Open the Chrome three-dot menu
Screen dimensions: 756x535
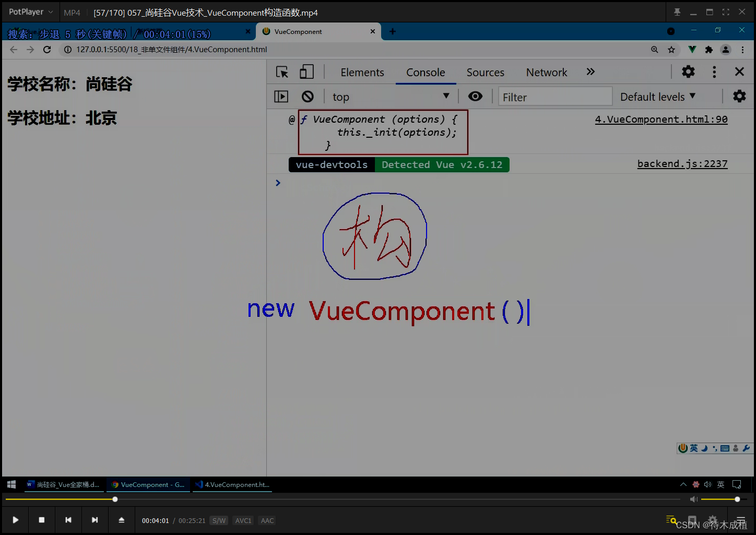[x=742, y=50]
